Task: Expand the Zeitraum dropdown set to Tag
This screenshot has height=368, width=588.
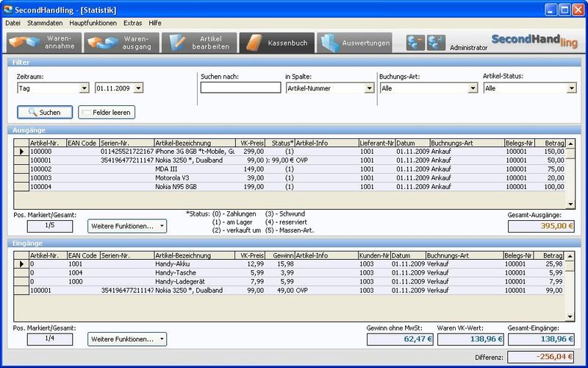Action: pyautogui.click(x=85, y=88)
